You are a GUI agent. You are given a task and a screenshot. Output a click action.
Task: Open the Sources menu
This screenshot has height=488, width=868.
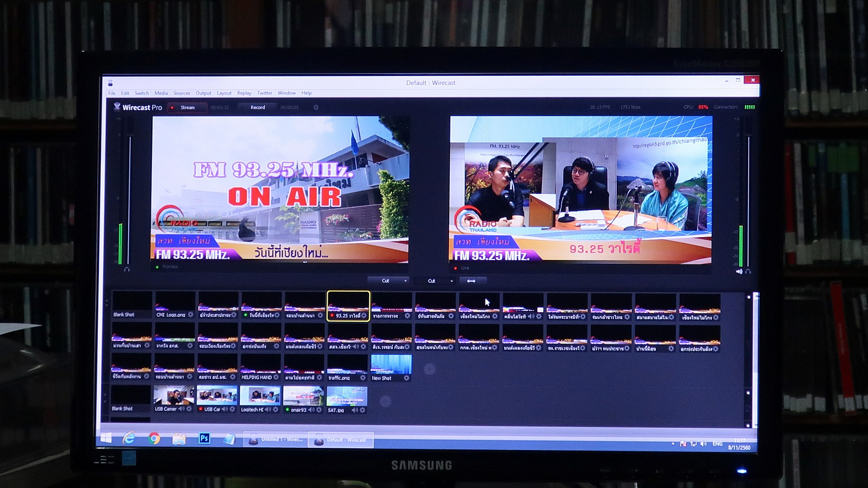pyautogui.click(x=181, y=93)
